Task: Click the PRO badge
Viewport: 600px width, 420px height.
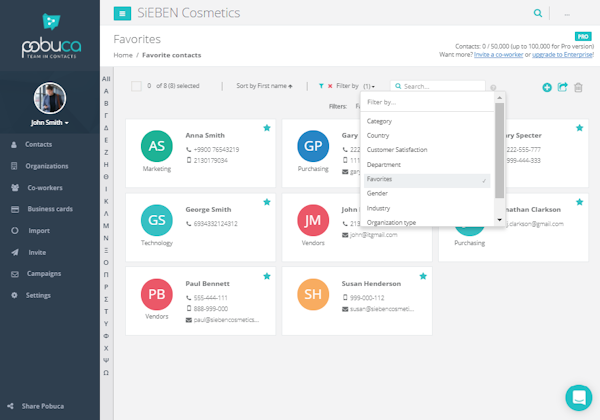Action: click(x=583, y=36)
